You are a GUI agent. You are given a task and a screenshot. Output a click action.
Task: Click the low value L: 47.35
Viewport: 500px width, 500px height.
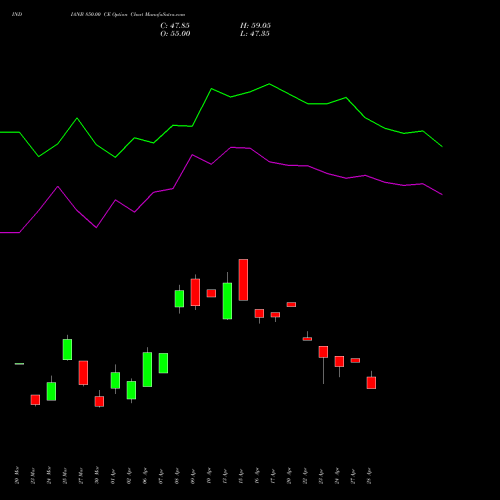pyautogui.click(x=255, y=34)
